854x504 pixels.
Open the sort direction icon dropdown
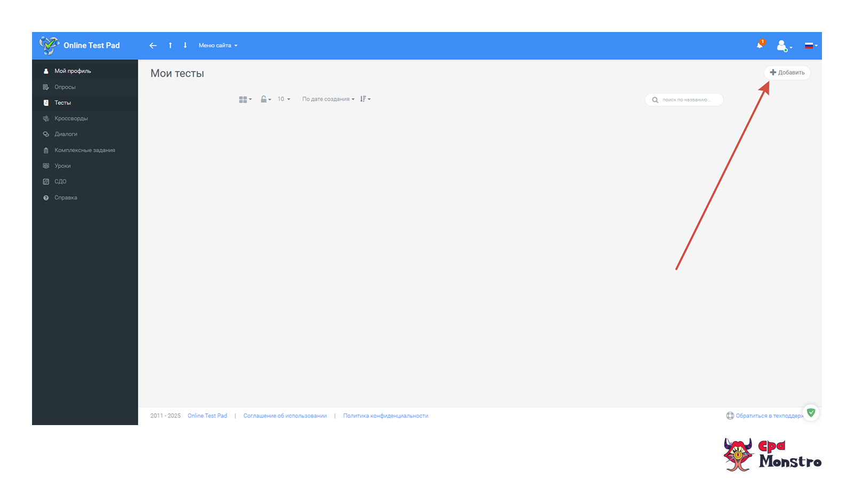coord(365,99)
